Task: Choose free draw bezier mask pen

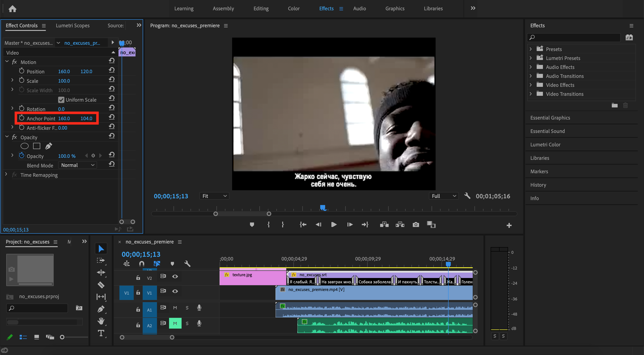Action: [x=49, y=146]
